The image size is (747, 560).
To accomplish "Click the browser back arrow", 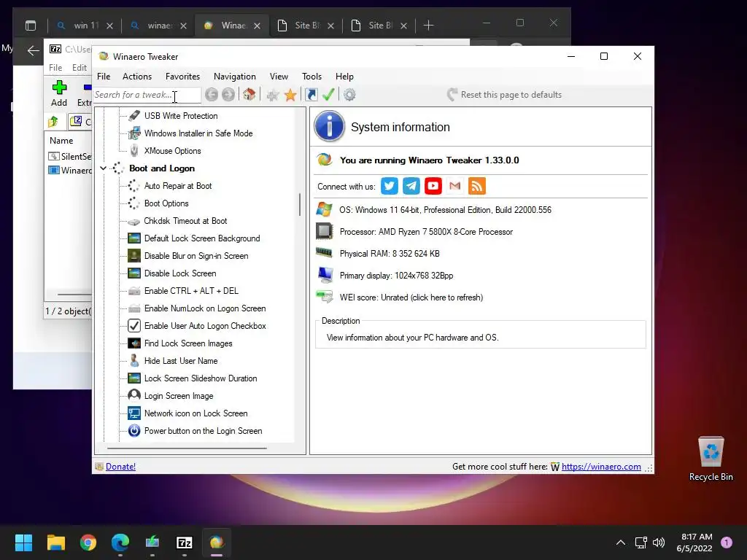I will coord(33,50).
